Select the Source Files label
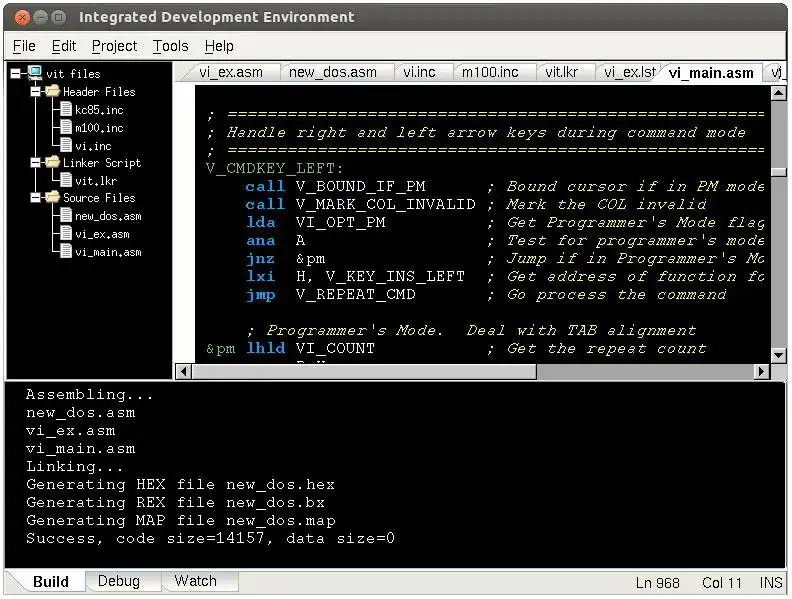This screenshot has height=599, width=792. (x=99, y=197)
